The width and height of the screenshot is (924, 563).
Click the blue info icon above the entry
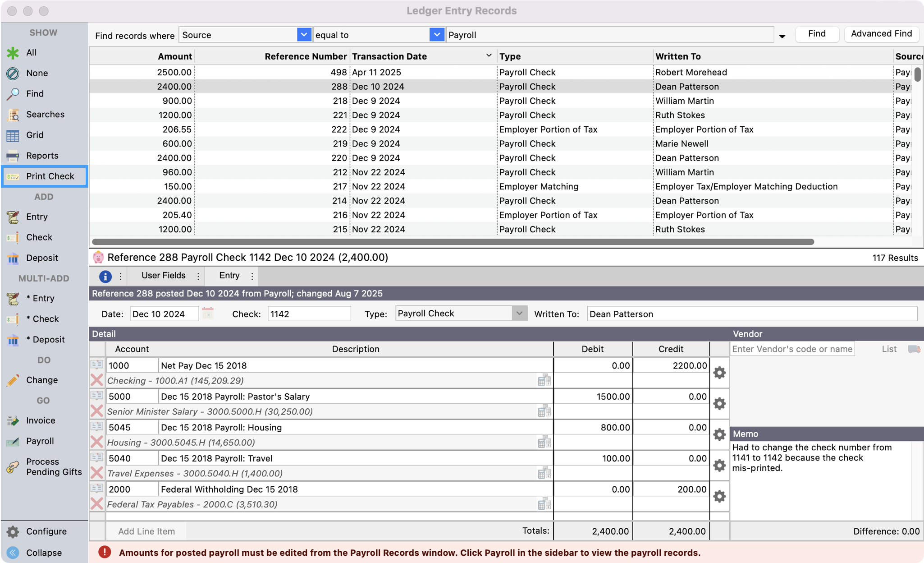pos(105,276)
